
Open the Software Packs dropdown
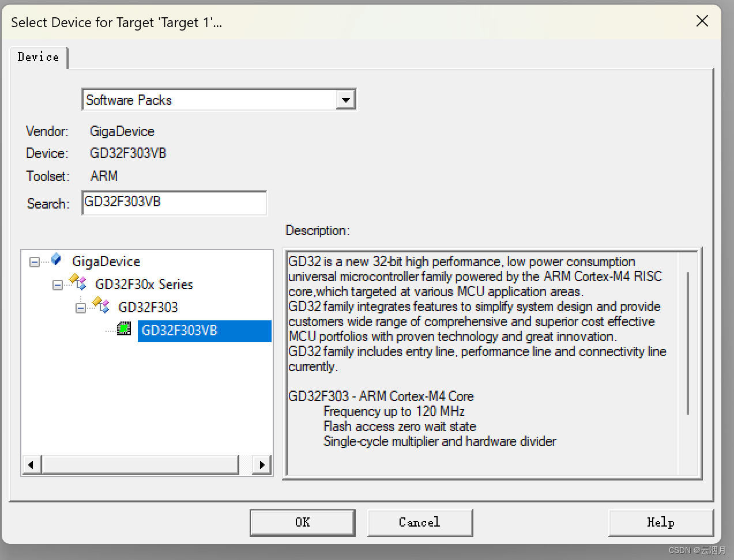coord(345,100)
